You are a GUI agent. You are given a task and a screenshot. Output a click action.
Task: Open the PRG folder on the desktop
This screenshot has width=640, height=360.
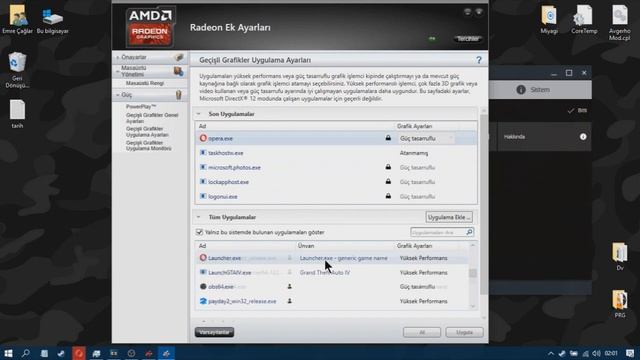click(x=620, y=304)
